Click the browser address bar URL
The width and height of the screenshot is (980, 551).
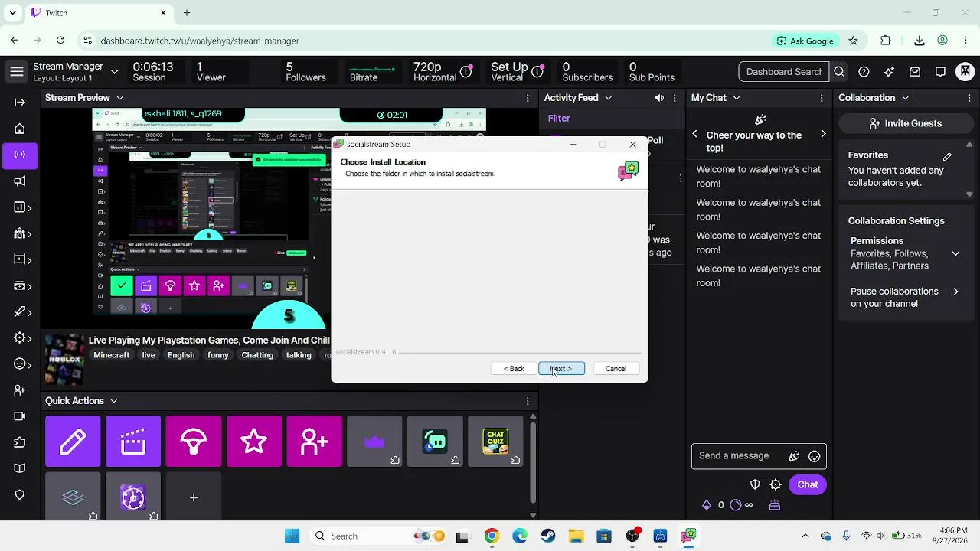click(x=200, y=41)
